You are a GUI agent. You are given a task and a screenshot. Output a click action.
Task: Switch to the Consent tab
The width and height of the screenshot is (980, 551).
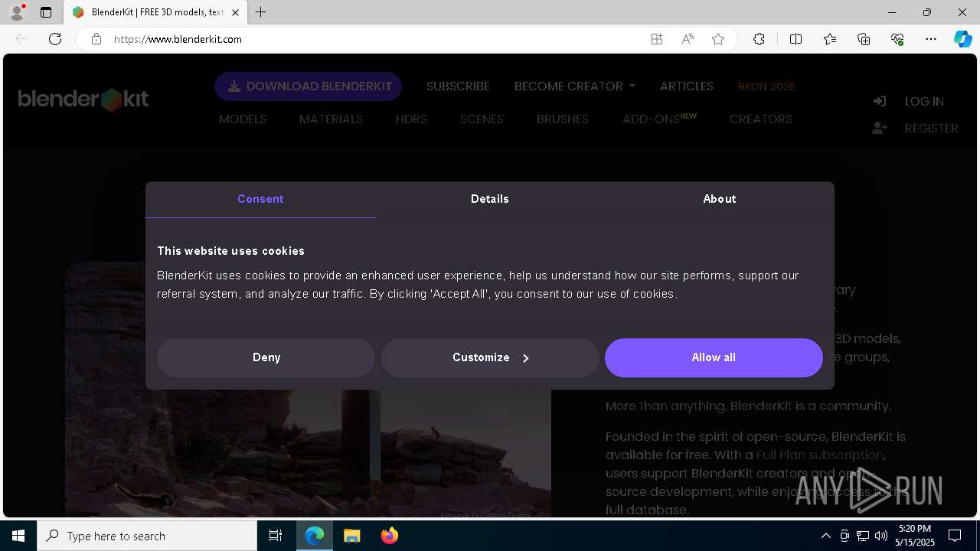coord(260,199)
